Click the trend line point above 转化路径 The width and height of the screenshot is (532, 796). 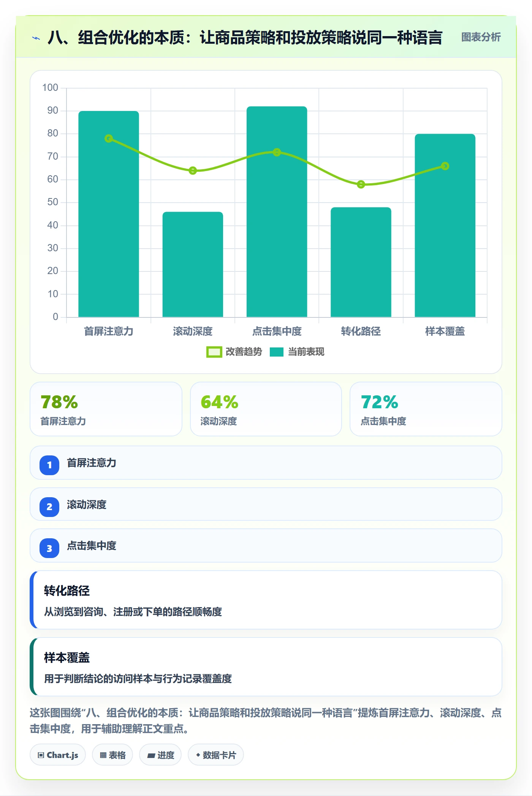point(361,184)
